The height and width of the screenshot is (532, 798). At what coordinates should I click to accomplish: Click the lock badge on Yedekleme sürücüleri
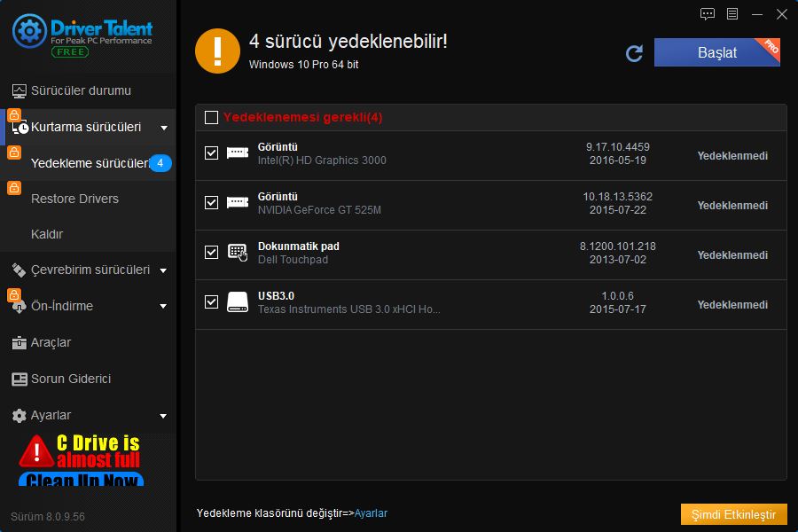click(14, 152)
